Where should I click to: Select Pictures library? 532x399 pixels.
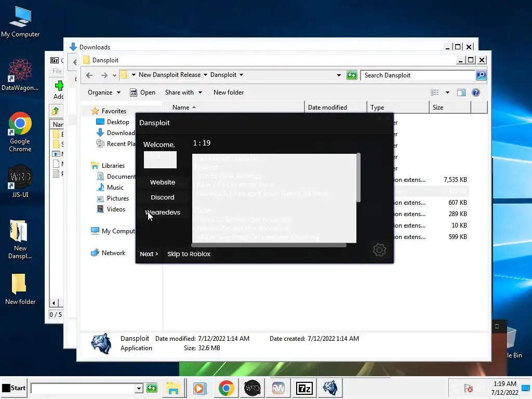tap(118, 198)
